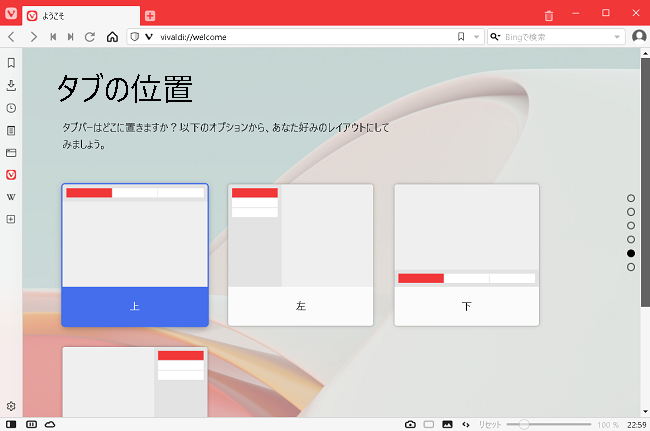Reload the current page
The image size is (650, 431).
pos(90,37)
